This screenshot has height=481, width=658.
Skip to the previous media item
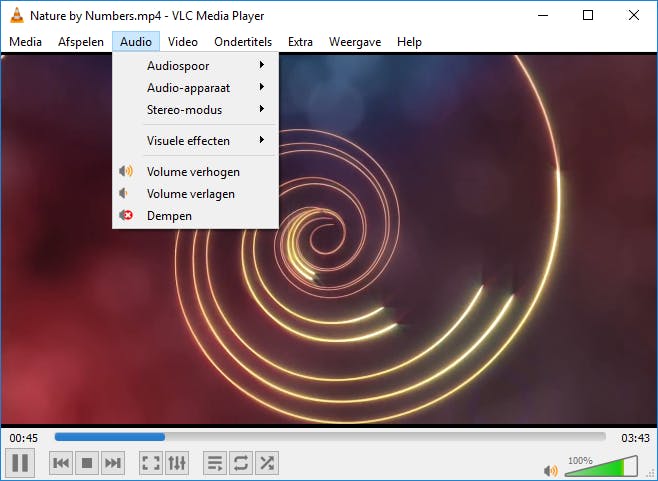(61, 463)
